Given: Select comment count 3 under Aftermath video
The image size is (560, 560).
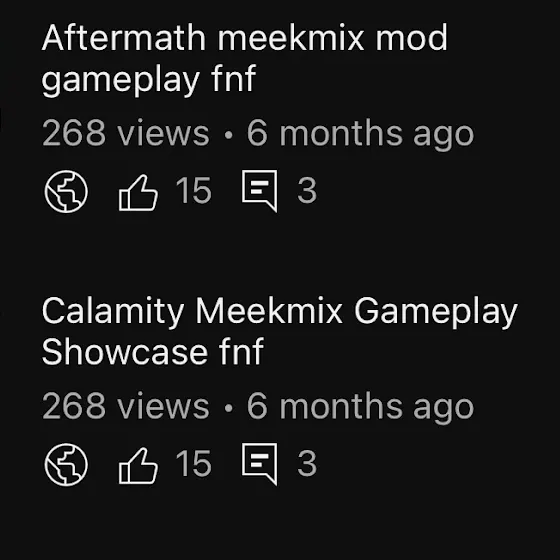Looking at the screenshot, I should coord(307,190).
